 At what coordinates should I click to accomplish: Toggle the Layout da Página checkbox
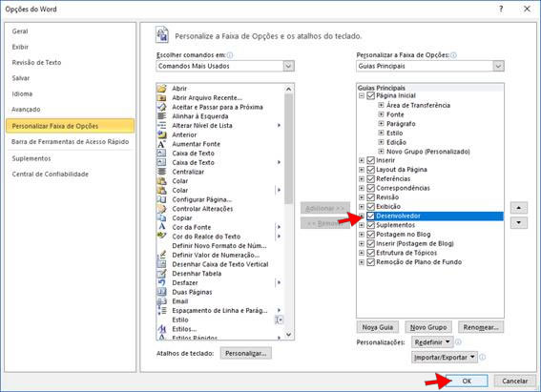pos(370,170)
